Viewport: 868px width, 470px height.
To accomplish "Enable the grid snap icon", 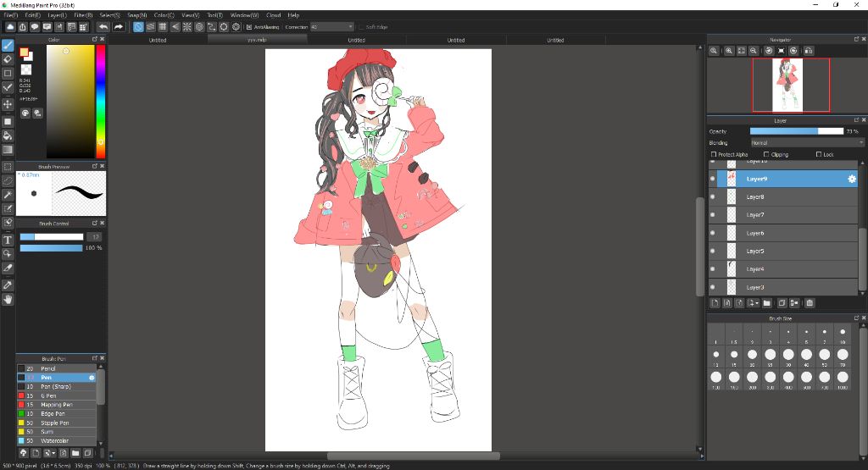I will click(163, 26).
